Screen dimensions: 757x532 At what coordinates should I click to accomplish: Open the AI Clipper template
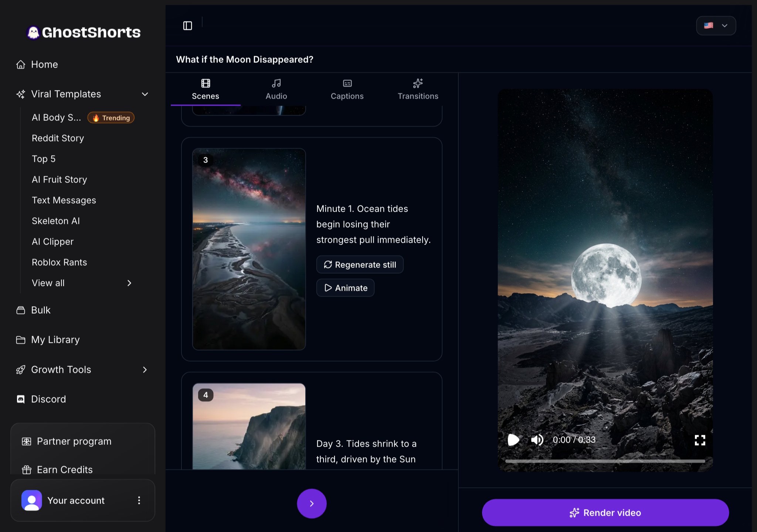(x=53, y=242)
